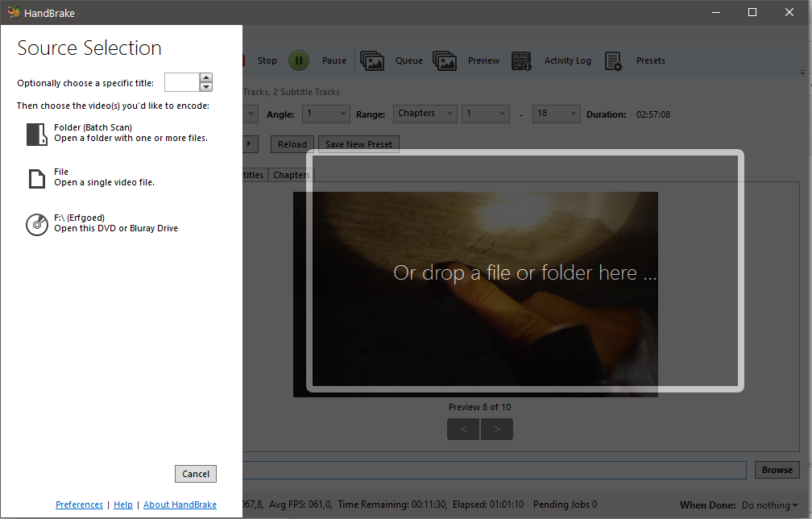Screen dimensions: 812x519
Task: Open the Range Chapters dropdown
Action: tap(425, 114)
